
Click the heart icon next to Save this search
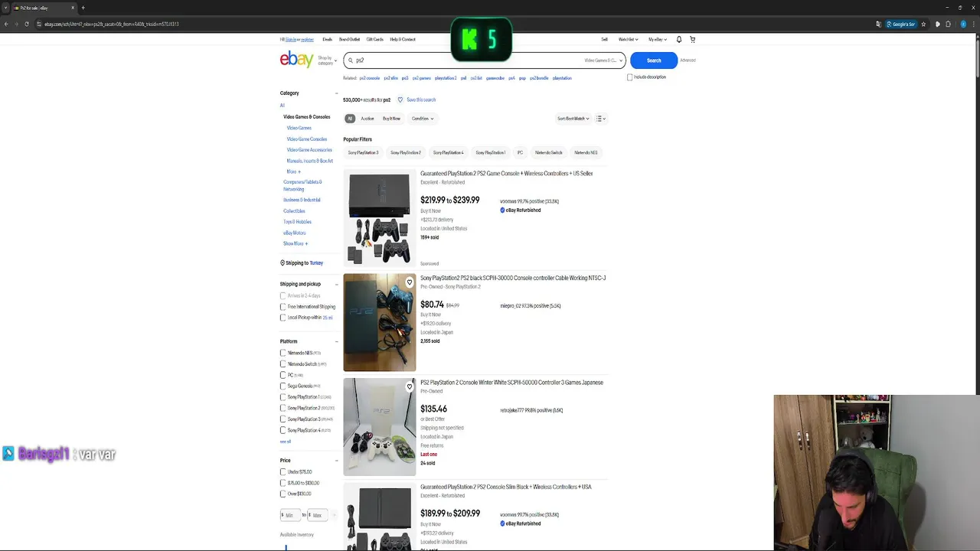tap(400, 99)
